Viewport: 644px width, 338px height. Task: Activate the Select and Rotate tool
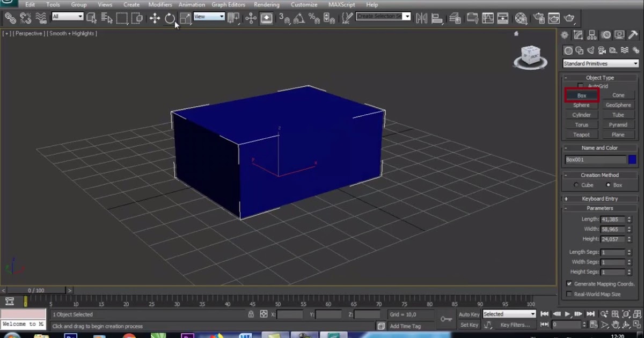(x=170, y=18)
